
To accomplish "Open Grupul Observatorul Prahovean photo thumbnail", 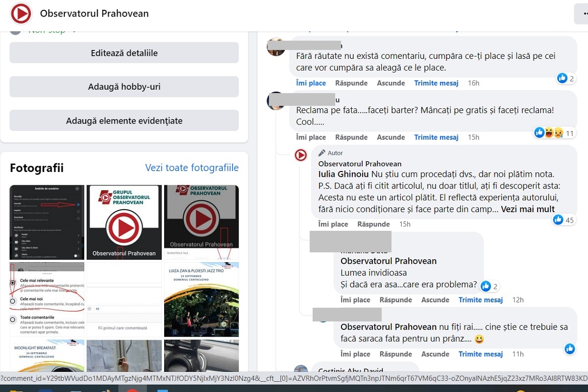I will [x=124, y=222].
